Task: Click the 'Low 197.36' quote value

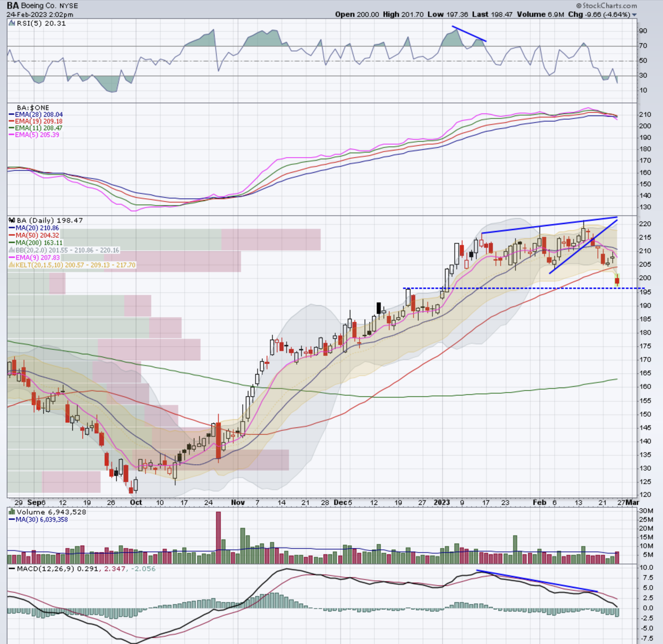Action: [448, 15]
